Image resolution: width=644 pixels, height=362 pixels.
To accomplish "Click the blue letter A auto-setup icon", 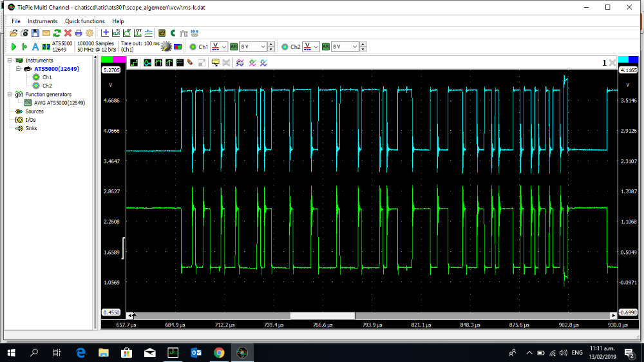I will (x=35, y=47).
